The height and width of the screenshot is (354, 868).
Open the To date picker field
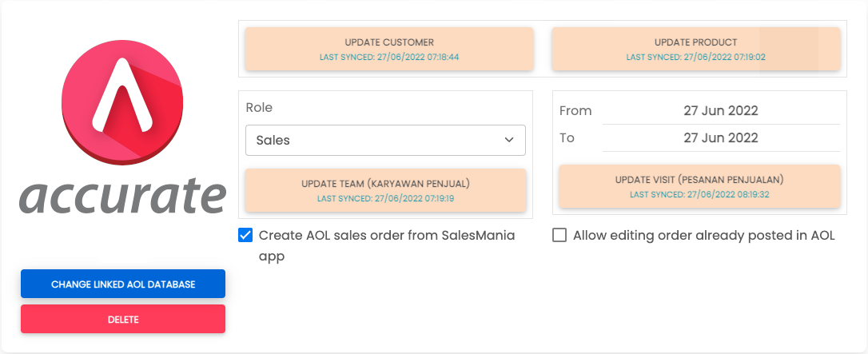720,137
